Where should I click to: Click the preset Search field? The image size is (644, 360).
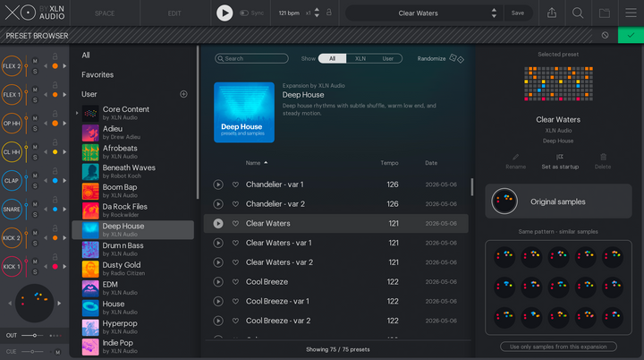pos(251,58)
